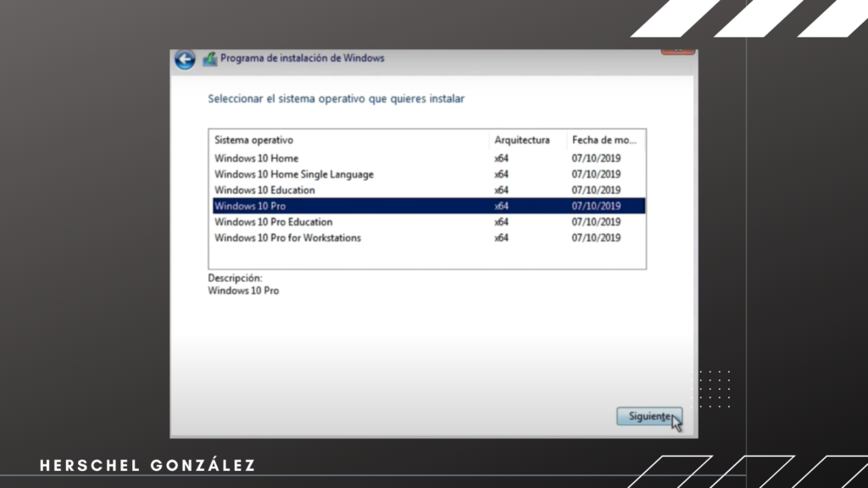Click the Fecha de mo... column header
The height and width of the screenshot is (488, 868).
click(x=605, y=140)
